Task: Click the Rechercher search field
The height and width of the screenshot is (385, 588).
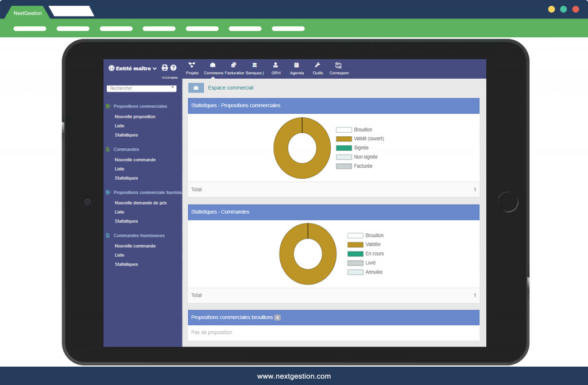Action: (x=141, y=88)
